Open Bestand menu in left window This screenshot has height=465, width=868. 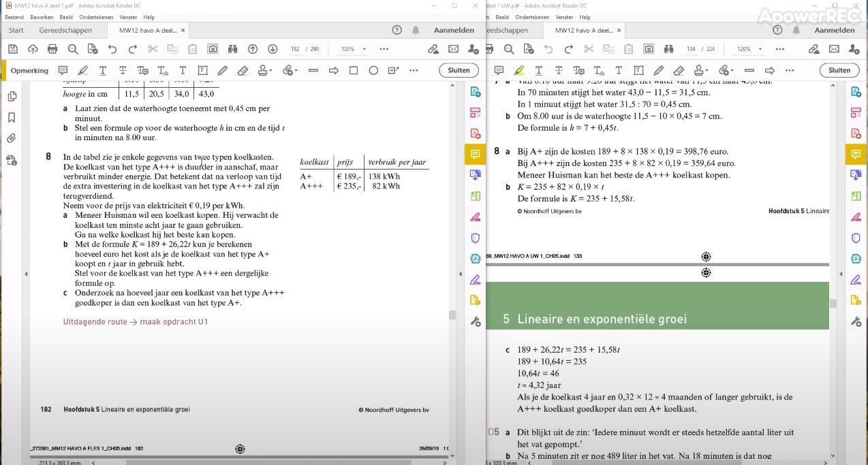tap(14, 17)
